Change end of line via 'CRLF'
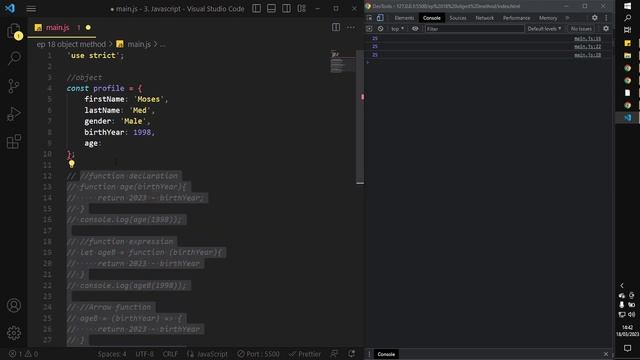This screenshot has width=640, height=360. [x=170, y=354]
